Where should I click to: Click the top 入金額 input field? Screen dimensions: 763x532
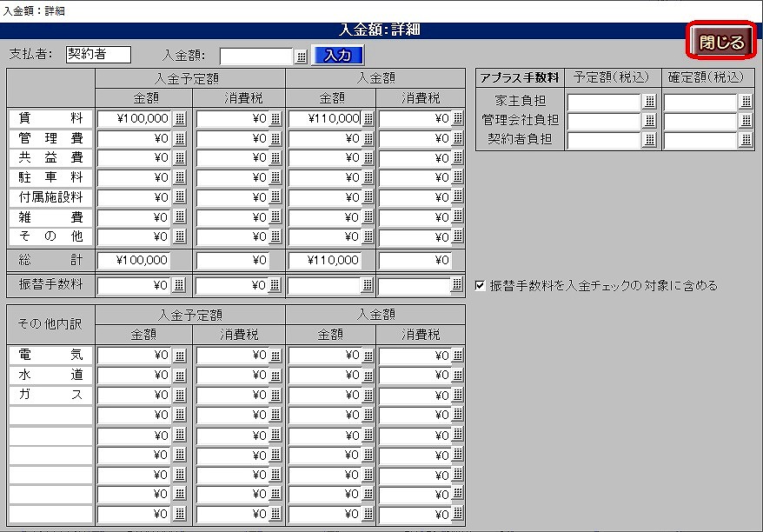pos(255,56)
